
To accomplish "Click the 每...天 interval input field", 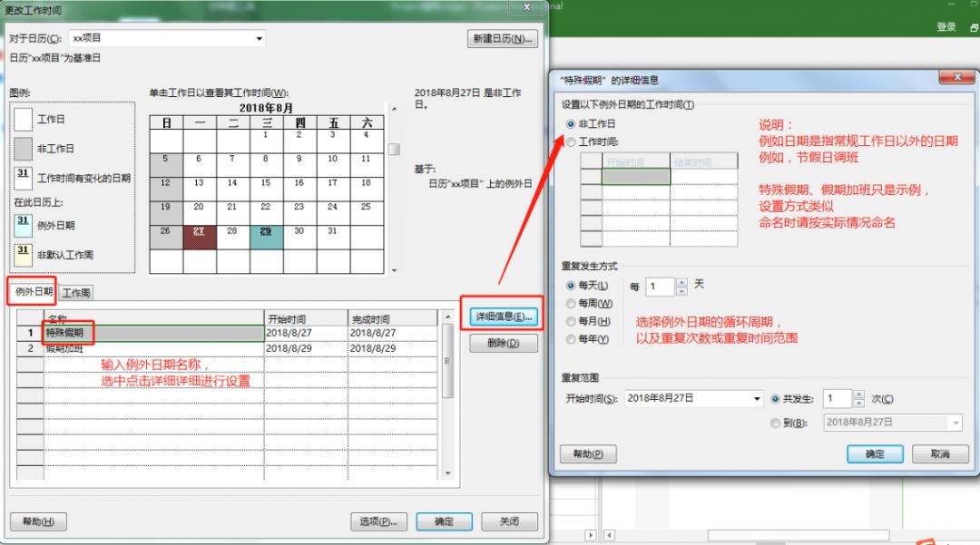I will [661, 287].
